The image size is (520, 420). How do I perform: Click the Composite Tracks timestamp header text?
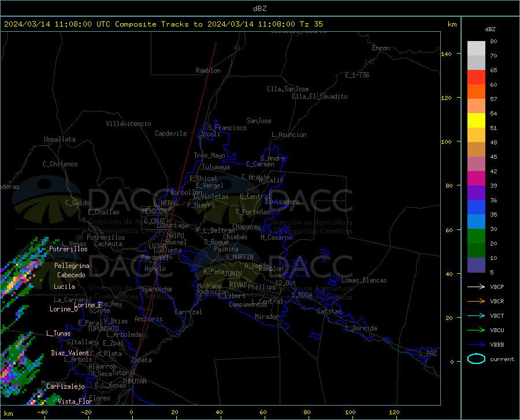[x=163, y=24]
